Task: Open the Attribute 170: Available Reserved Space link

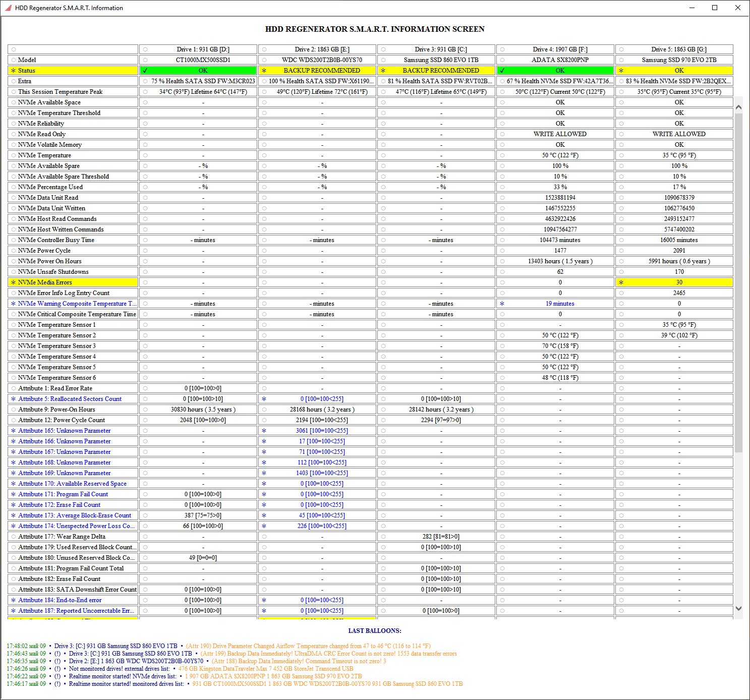Action: 73,484
